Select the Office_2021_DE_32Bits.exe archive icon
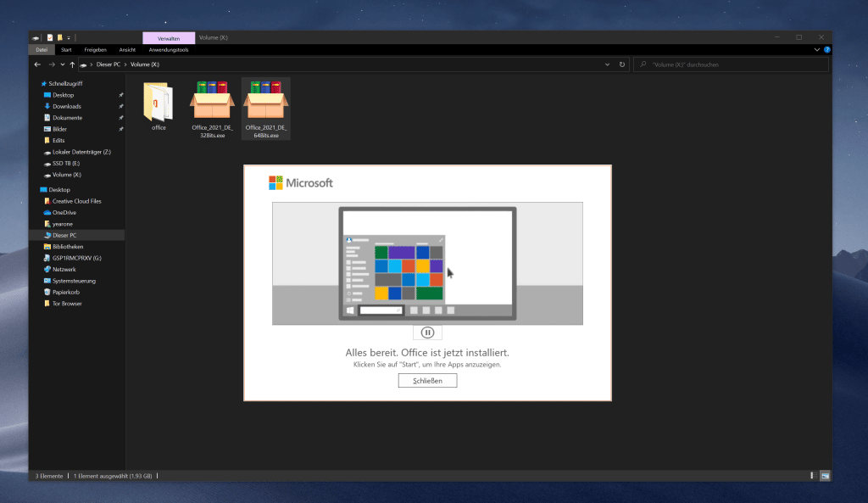Viewport: 868px width, 503px height. [212, 102]
